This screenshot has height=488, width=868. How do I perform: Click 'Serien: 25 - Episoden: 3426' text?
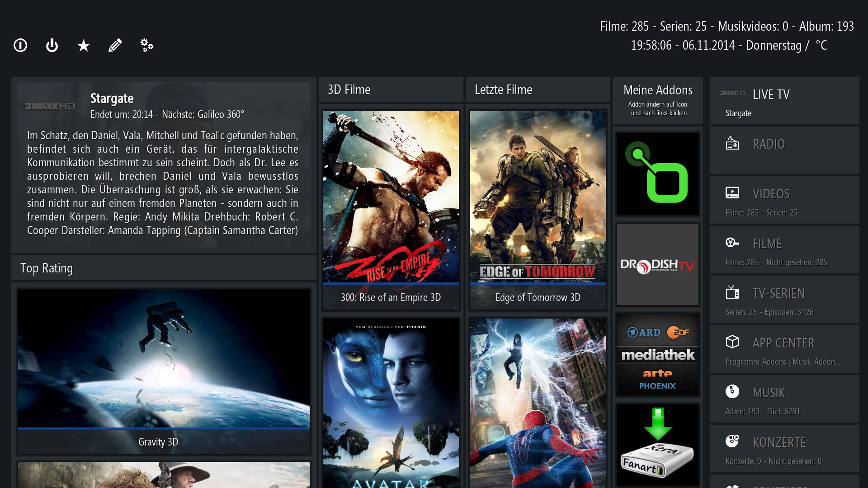pos(769,312)
